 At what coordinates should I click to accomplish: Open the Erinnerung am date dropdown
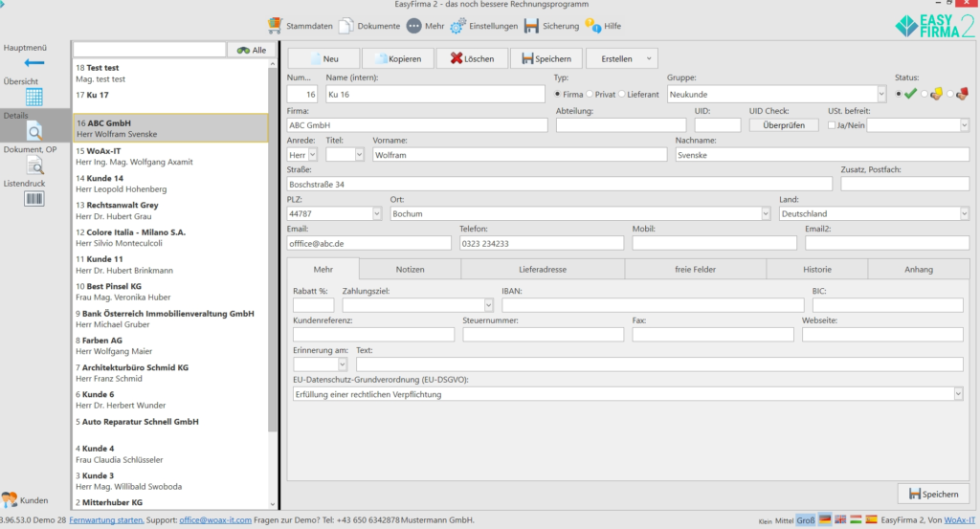342,364
